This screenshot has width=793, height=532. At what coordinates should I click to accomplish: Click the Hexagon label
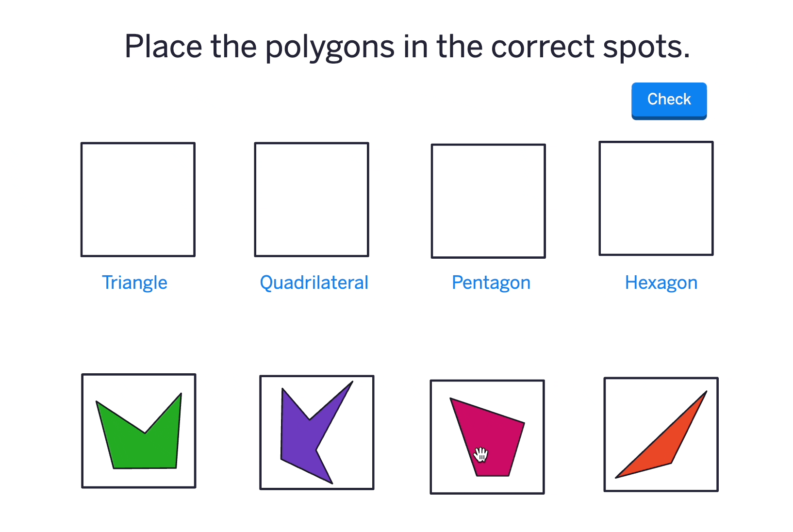coord(661,282)
